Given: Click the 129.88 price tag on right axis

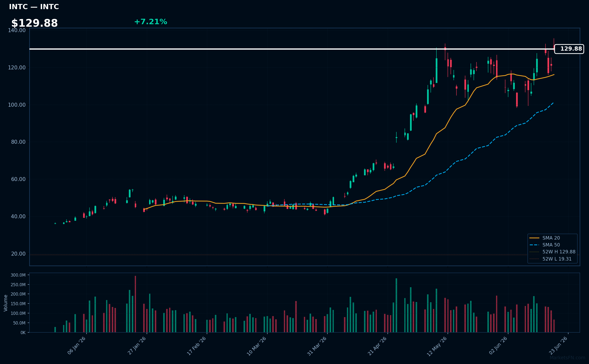Looking at the screenshot, I should (569, 49).
